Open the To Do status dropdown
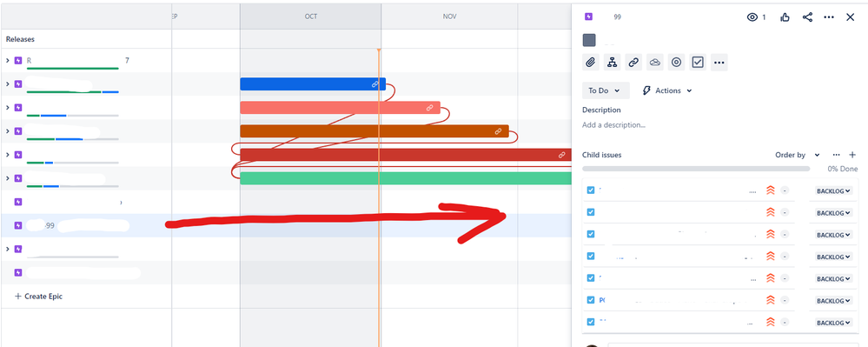Screen dimensions: 868x347 coord(606,90)
